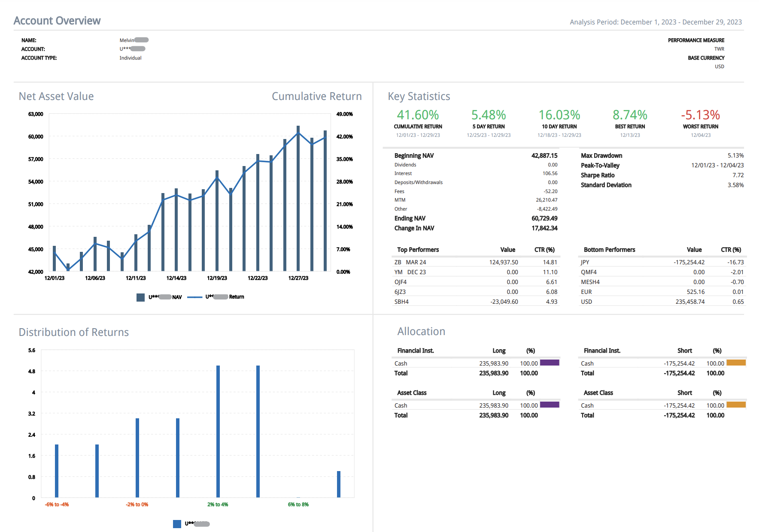This screenshot has width=759, height=532.
Task: Click the -5.13% worst return figure
Action: (x=700, y=115)
